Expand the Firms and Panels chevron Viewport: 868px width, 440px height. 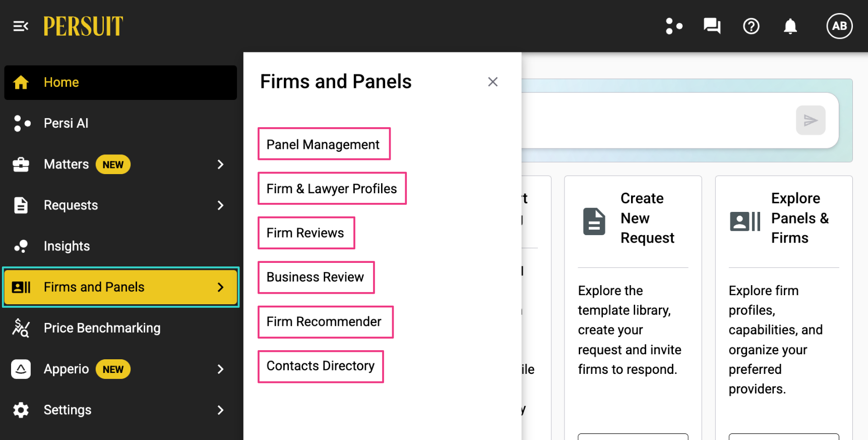[x=220, y=287]
